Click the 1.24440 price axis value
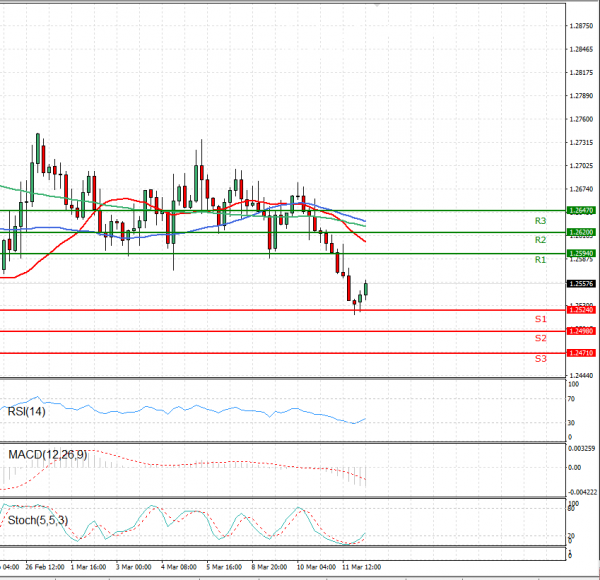The height and width of the screenshot is (580, 600). tap(581, 376)
